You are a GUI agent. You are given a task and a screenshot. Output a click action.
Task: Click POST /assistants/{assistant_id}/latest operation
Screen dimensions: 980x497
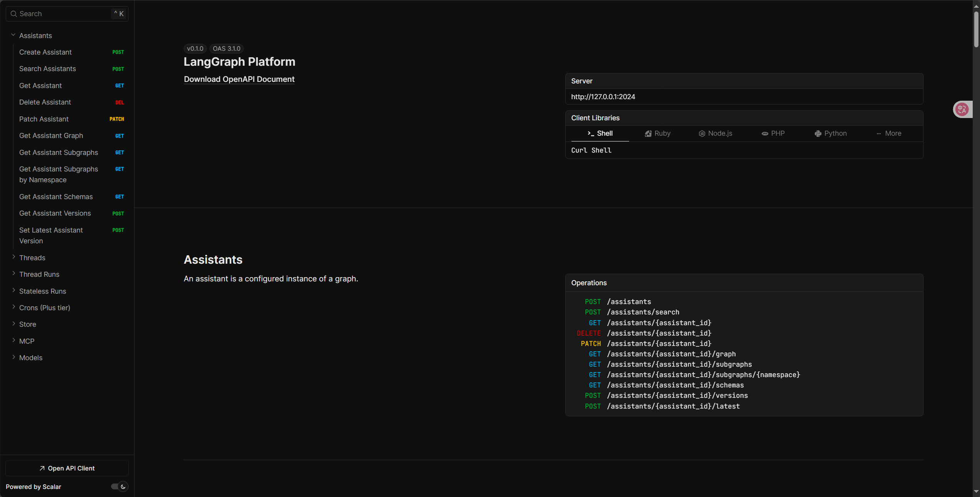tap(662, 406)
